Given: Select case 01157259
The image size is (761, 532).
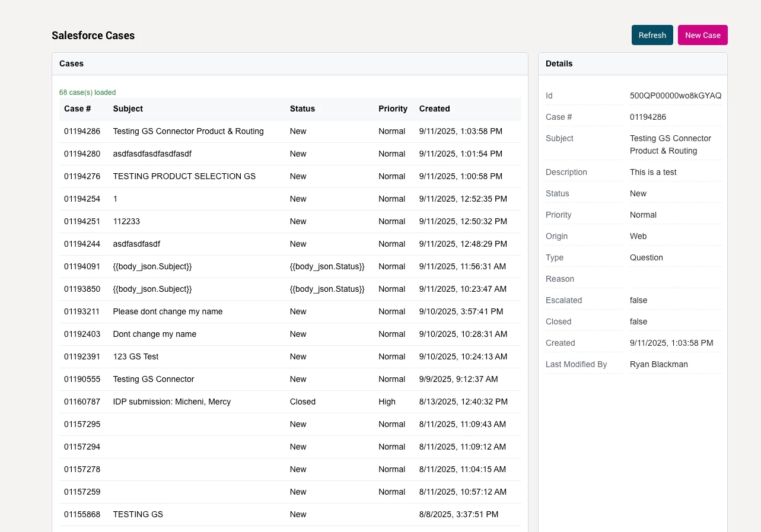Looking at the screenshot, I should point(290,492).
